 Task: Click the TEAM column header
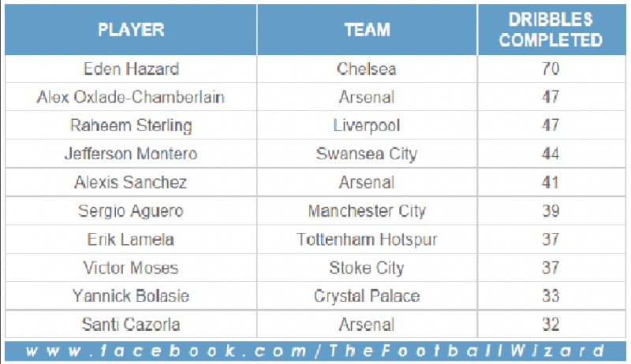pyautogui.click(x=367, y=30)
